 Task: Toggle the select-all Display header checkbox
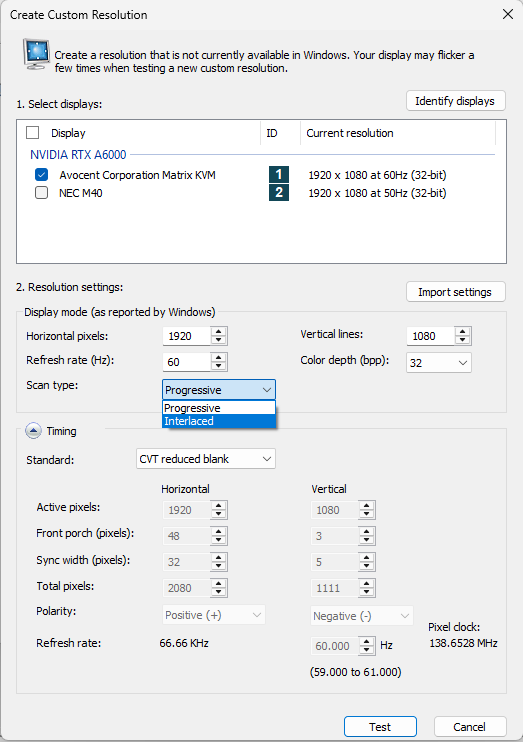tap(33, 132)
